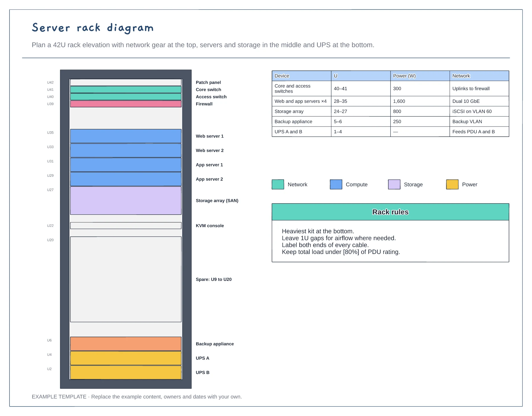This screenshot has height=416, width=532.
Task: Select the Web server 2 rack block
Action: 126,150
